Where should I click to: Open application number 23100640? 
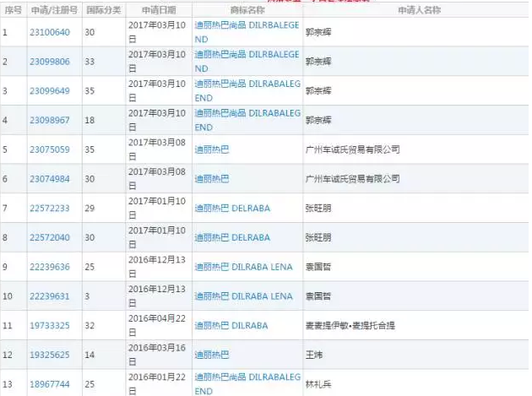[x=49, y=32]
